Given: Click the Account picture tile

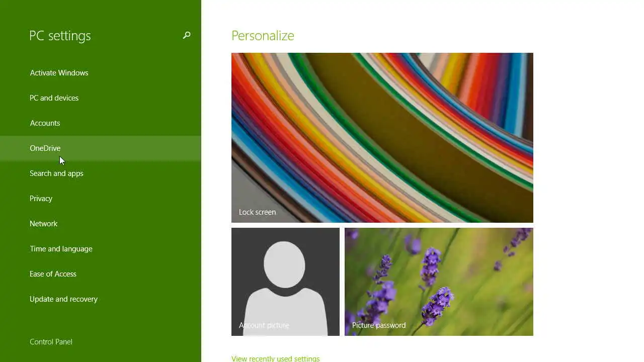Looking at the screenshot, I should [285, 282].
